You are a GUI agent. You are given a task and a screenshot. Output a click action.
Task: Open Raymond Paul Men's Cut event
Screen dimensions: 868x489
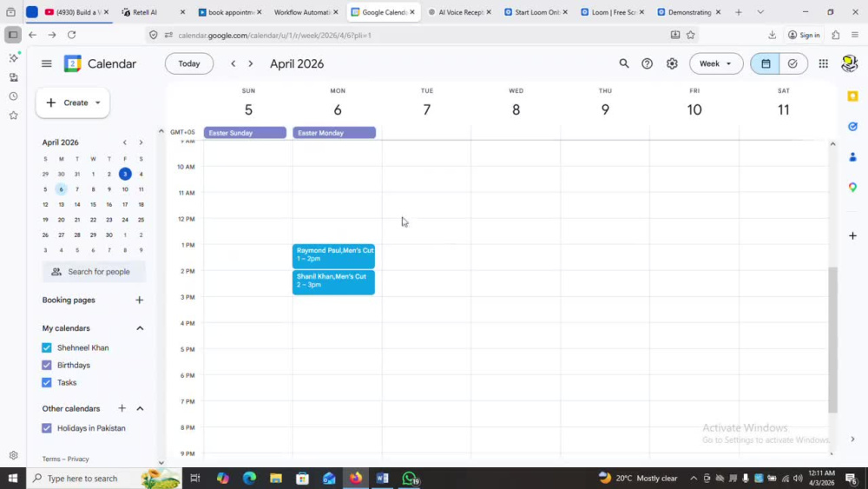coord(334,256)
